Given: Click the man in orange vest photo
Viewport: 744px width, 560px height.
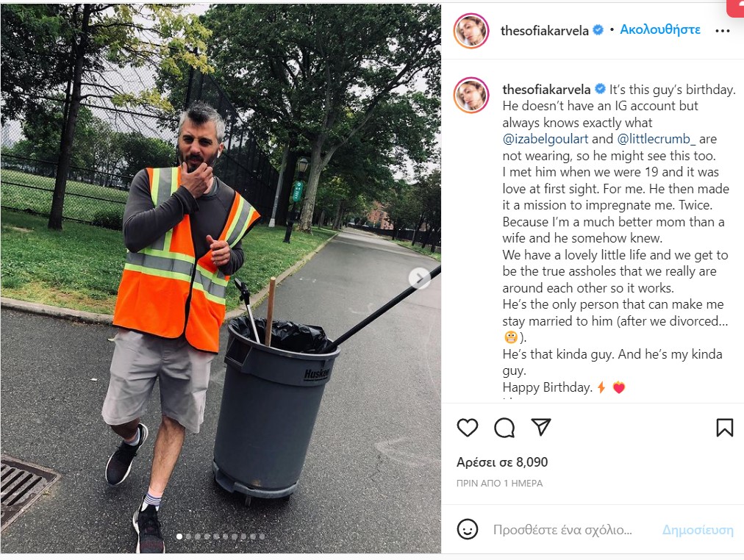Looking at the screenshot, I should [x=221, y=279].
